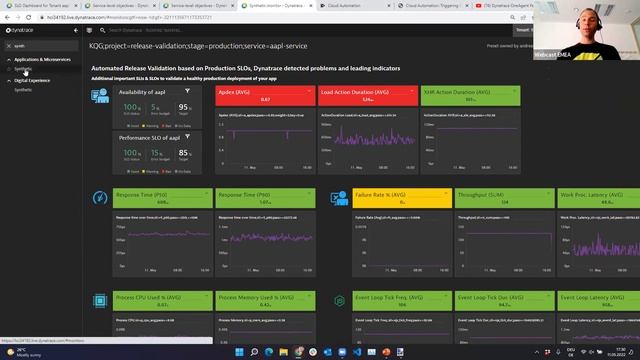640x360 pixels.
Task: Click the red Apdex (AVG) tile
Action: (265, 96)
